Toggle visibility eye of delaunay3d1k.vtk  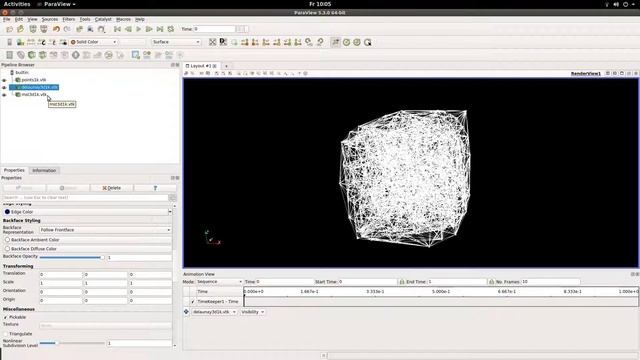(4, 87)
